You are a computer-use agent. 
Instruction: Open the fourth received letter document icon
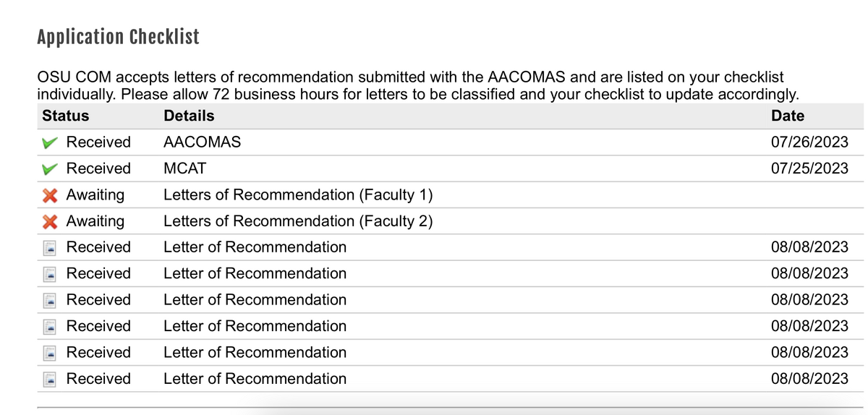tap(50, 327)
